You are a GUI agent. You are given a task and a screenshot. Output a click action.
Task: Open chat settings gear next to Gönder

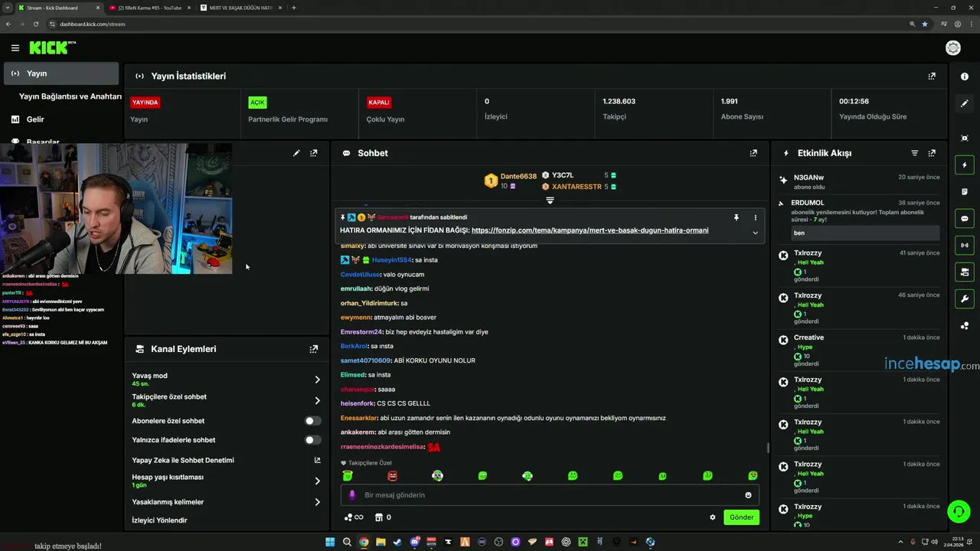pyautogui.click(x=713, y=517)
